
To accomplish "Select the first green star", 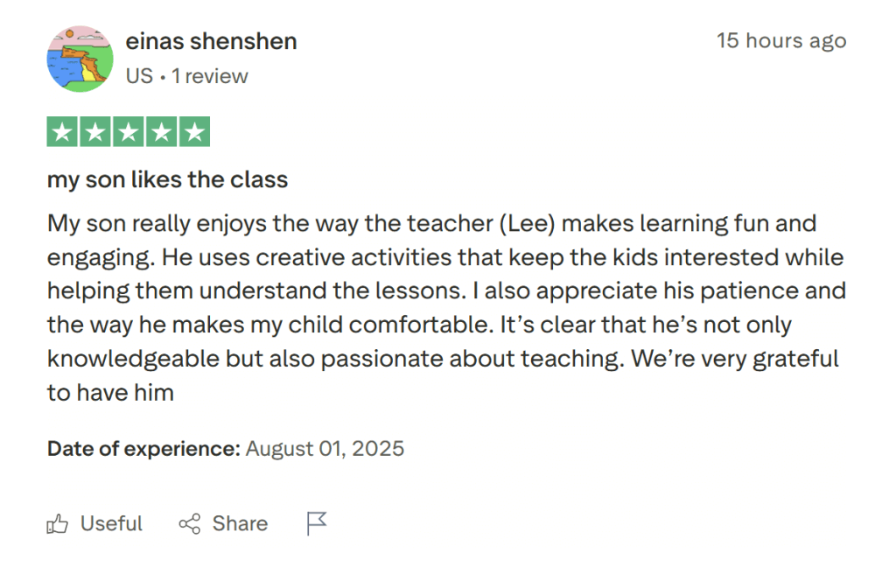I will (61, 131).
